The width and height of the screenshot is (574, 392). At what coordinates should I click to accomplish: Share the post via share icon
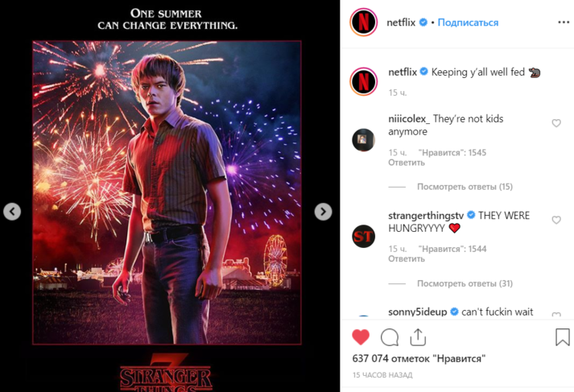pos(417,336)
